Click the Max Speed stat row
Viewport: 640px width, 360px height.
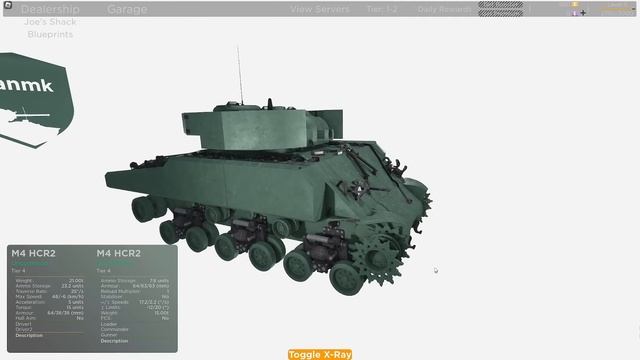[x=49, y=297]
